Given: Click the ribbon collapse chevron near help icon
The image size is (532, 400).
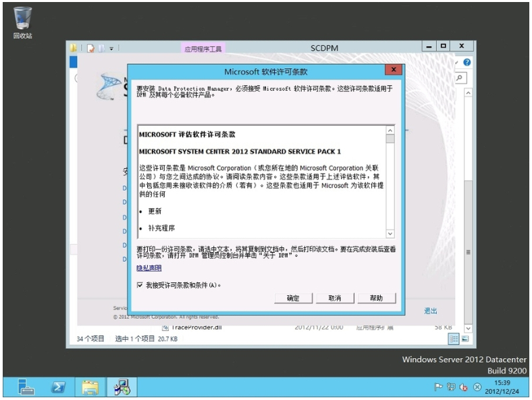Looking at the screenshot, I should tap(457, 62).
